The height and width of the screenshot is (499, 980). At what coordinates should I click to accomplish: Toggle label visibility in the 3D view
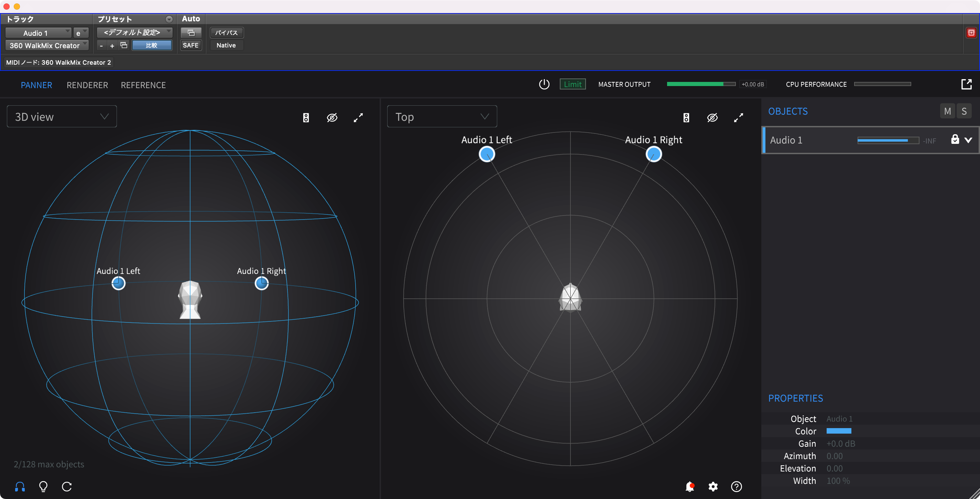pyautogui.click(x=332, y=118)
